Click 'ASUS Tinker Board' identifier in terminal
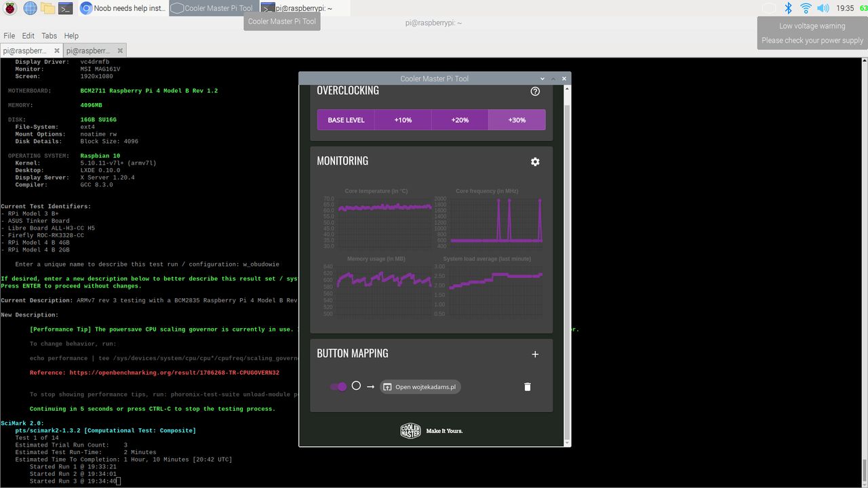The width and height of the screenshot is (868, 488). pos(37,221)
